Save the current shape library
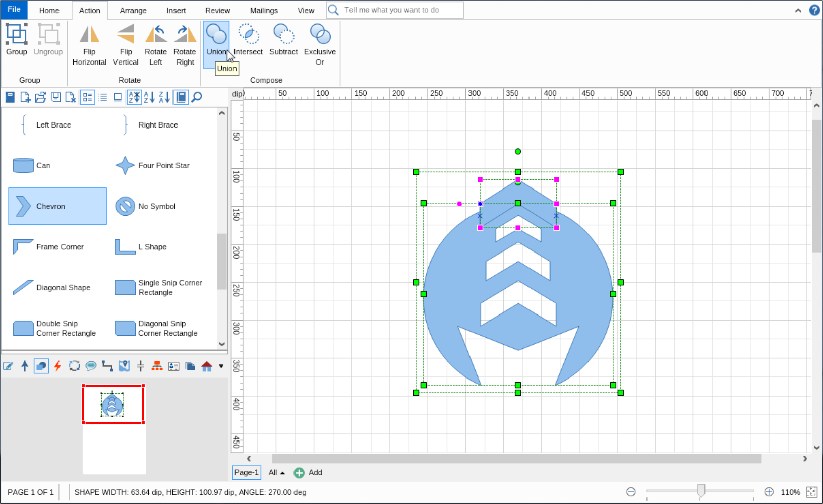The width and height of the screenshot is (823, 504). (55, 97)
